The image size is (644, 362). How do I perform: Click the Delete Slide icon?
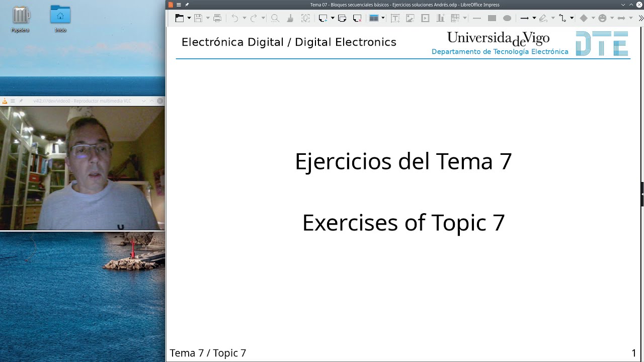[x=357, y=18]
